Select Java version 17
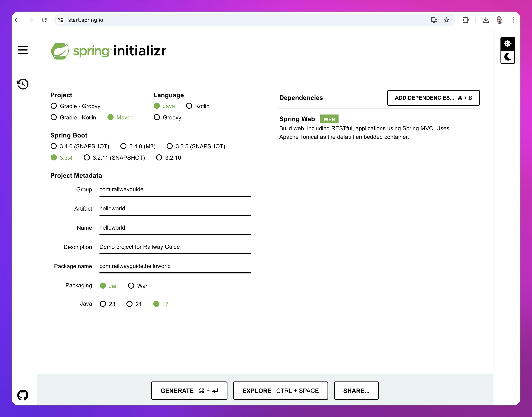This screenshot has width=532, height=417. [x=161, y=304]
